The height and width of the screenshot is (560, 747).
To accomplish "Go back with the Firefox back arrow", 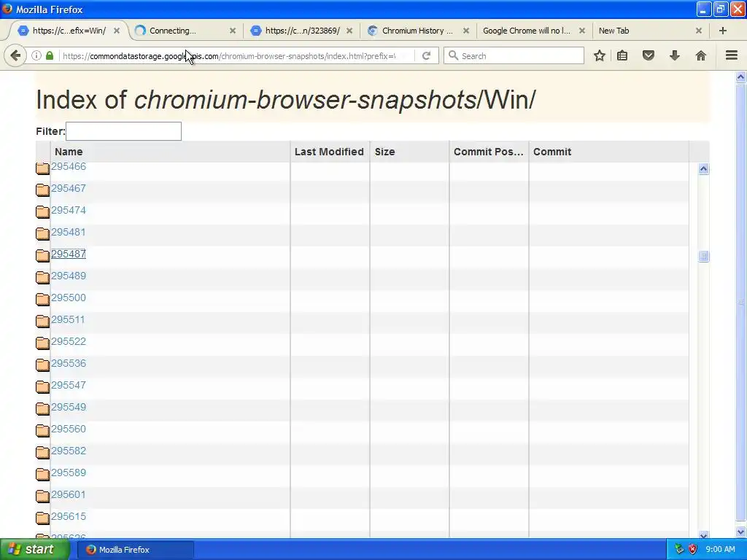I will (x=15, y=55).
